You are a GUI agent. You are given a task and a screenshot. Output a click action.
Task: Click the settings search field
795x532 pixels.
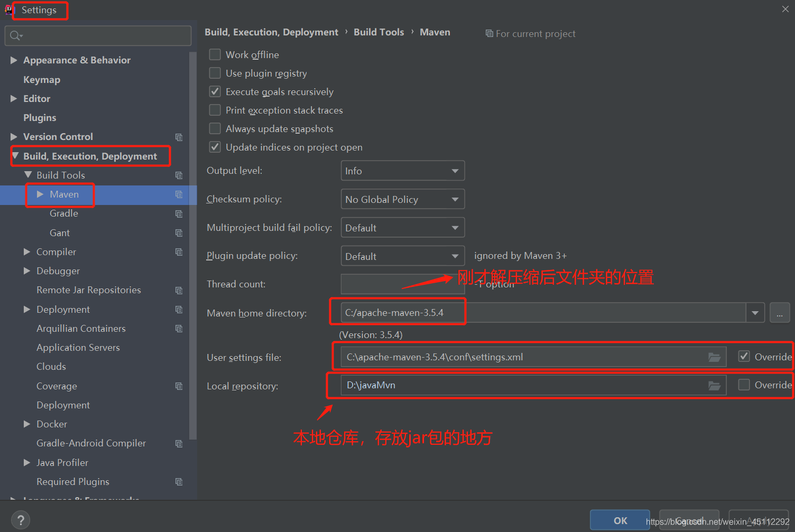click(x=98, y=35)
